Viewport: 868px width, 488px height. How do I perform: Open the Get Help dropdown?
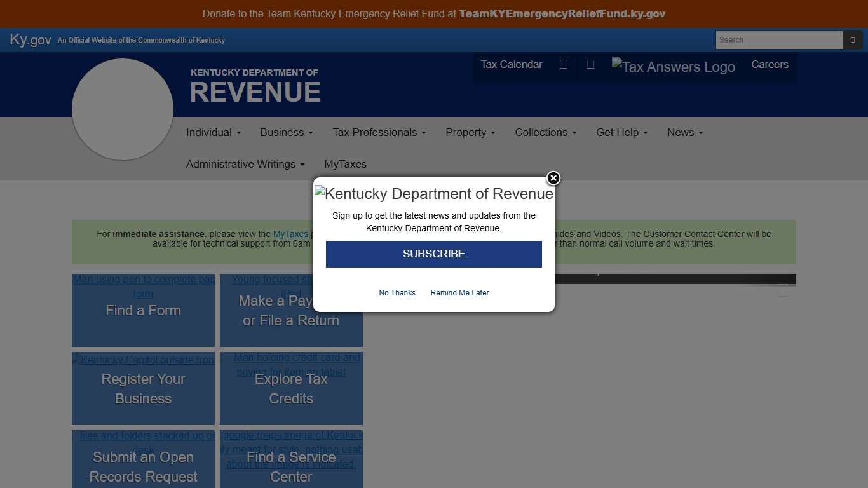click(621, 132)
